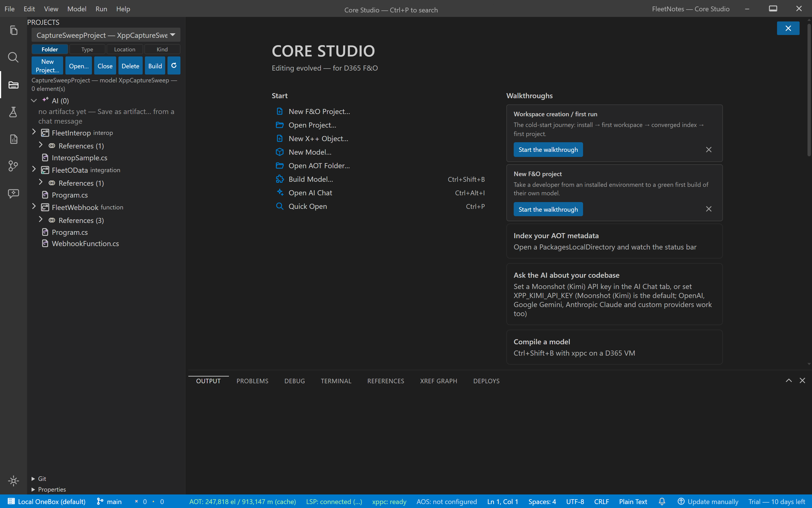Open the Source Control branch icon
Screen dimensions: 812x508
14,166
